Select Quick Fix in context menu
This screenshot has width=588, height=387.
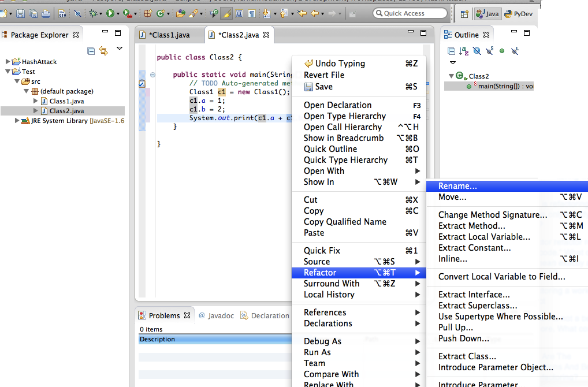(x=359, y=251)
